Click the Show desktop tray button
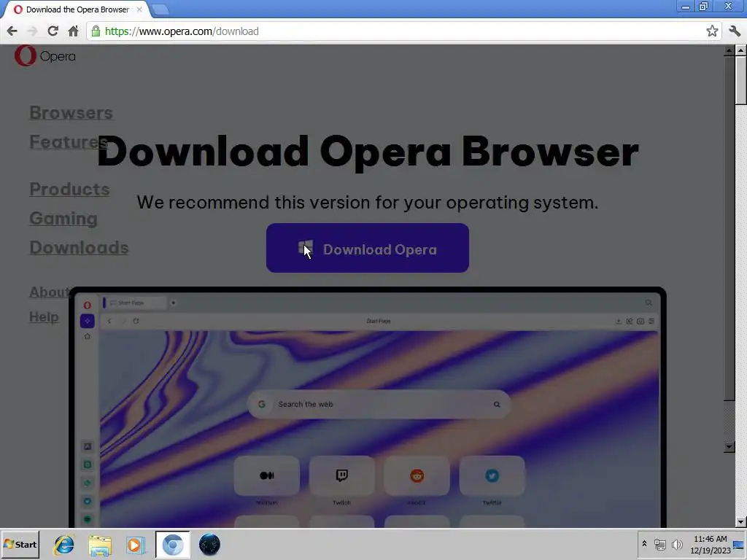This screenshot has height=560, width=747. pos(740,544)
